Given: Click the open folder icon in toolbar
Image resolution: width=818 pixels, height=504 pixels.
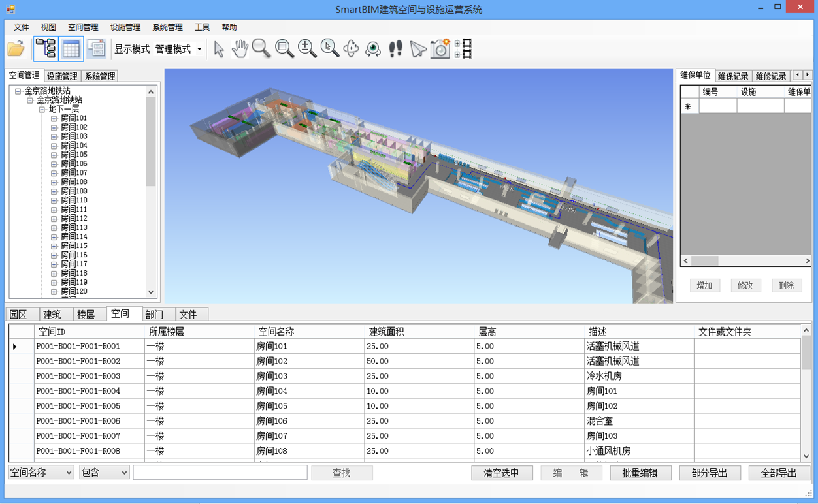Looking at the screenshot, I should pos(16,49).
